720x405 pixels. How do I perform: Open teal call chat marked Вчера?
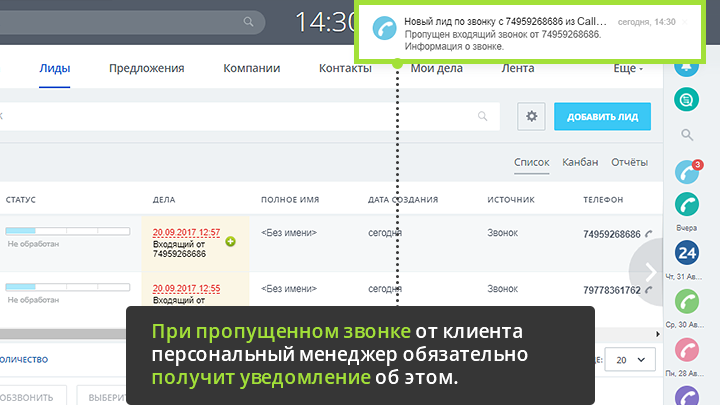pyautogui.click(x=687, y=204)
